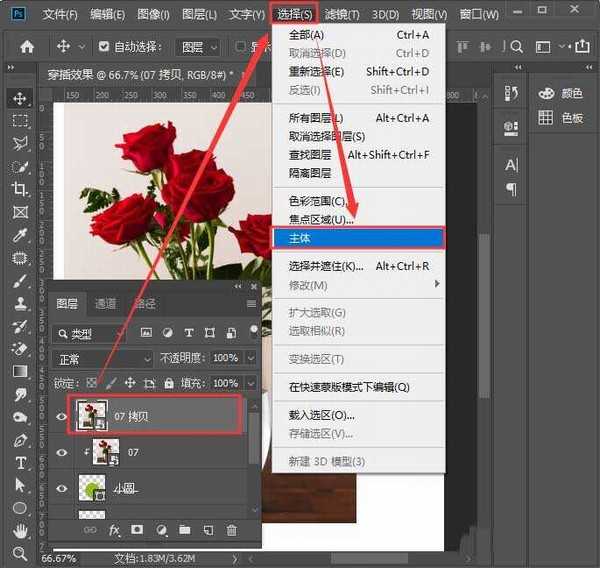600x568 pixels.
Task: Select the 07 拷贝 layer thumbnail
Action: (x=91, y=414)
